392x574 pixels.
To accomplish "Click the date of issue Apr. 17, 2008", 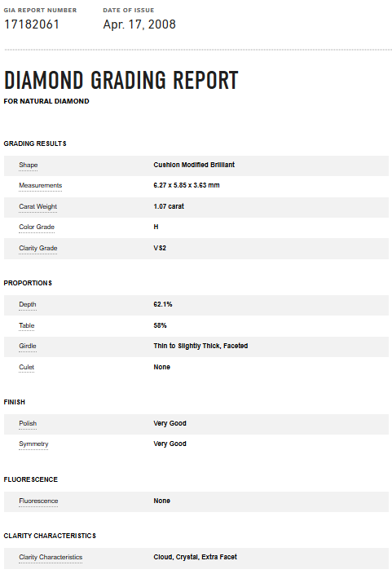I will [x=139, y=24].
